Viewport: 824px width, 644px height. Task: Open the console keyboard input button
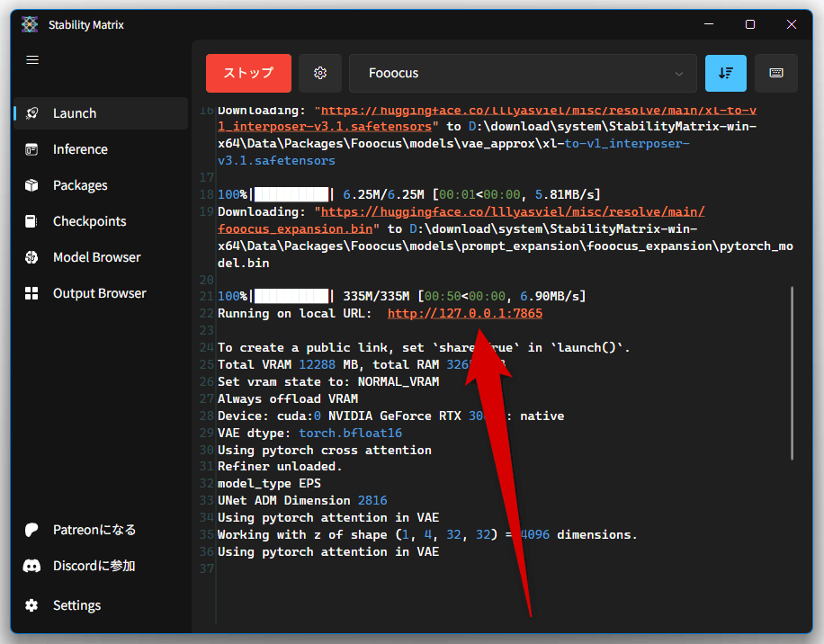pos(776,73)
